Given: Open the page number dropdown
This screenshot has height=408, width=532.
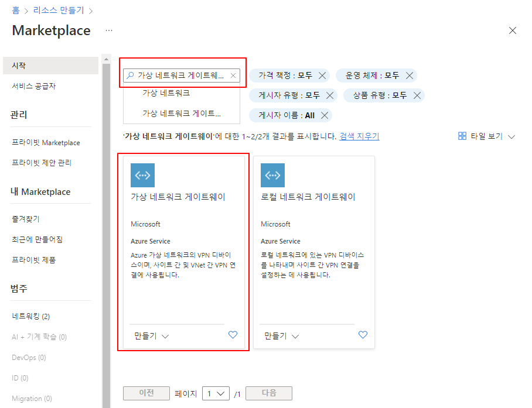Looking at the screenshot, I should coord(216,393).
